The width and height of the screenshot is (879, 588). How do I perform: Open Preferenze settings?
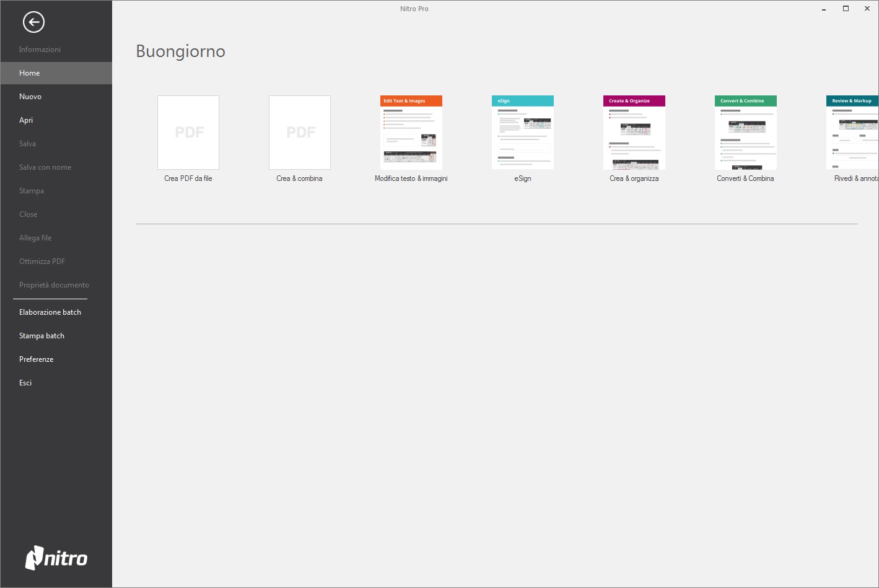coord(56,359)
